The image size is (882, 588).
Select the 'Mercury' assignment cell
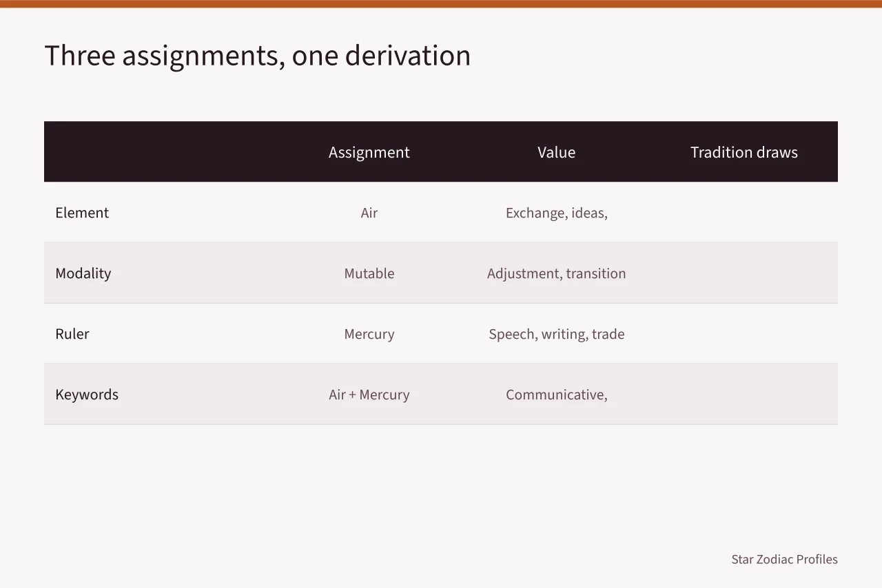[x=369, y=334]
